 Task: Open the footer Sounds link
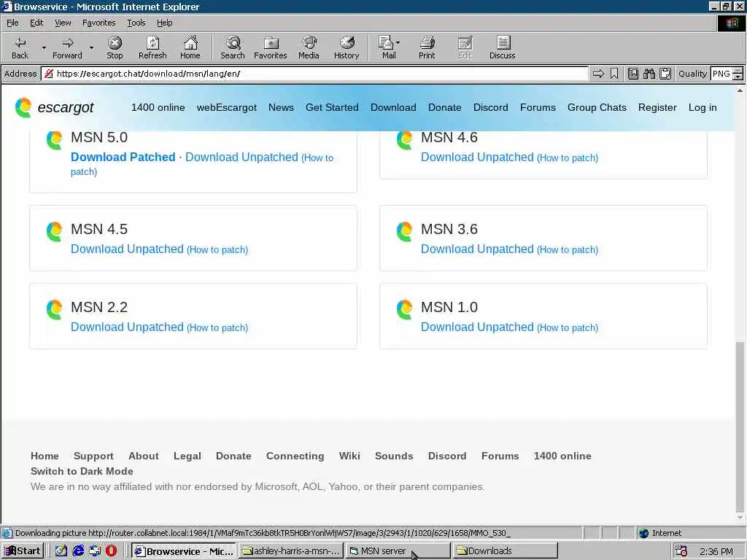pyautogui.click(x=394, y=456)
